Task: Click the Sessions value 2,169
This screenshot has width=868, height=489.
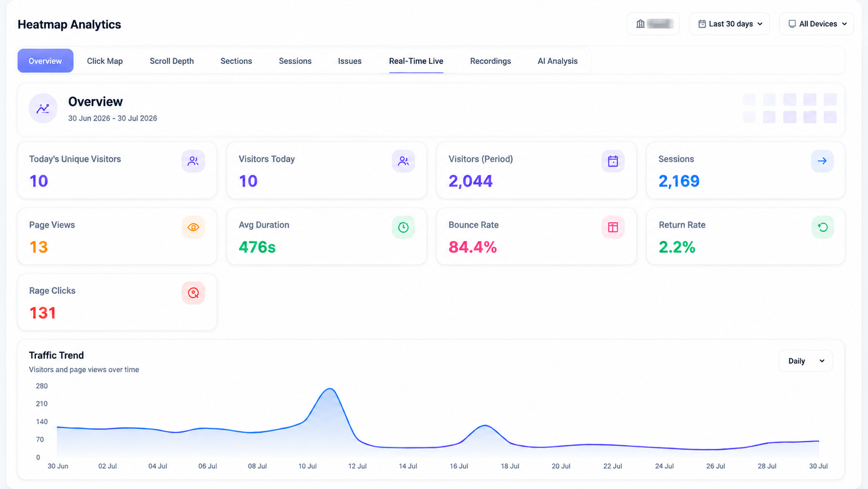Action: pos(679,181)
